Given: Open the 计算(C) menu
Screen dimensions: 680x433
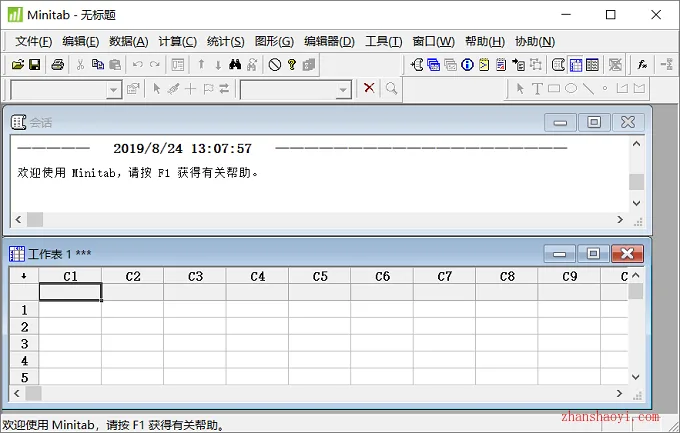Looking at the screenshot, I should coord(177,42).
